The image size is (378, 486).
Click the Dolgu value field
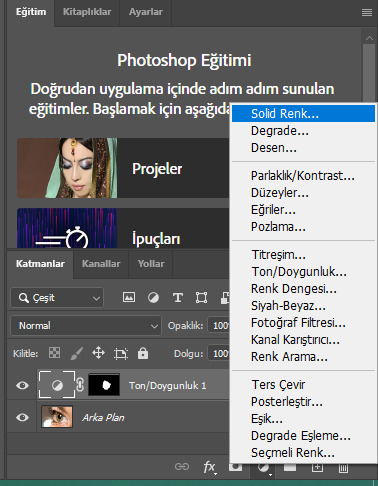pos(219,353)
